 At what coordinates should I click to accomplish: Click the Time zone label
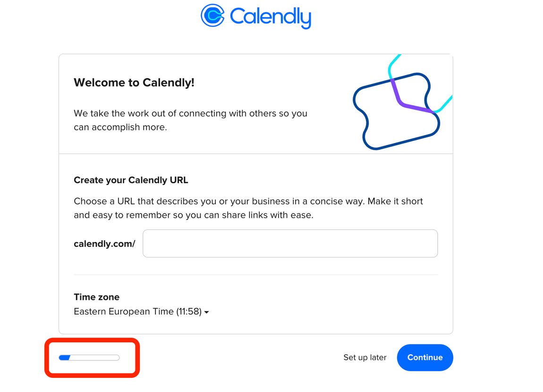point(96,297)
